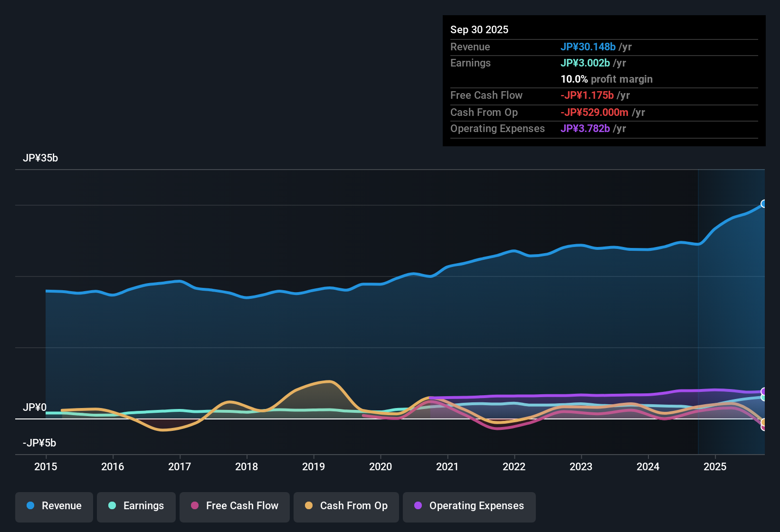Toggle the Earnings series off

(x=136, y=506)
